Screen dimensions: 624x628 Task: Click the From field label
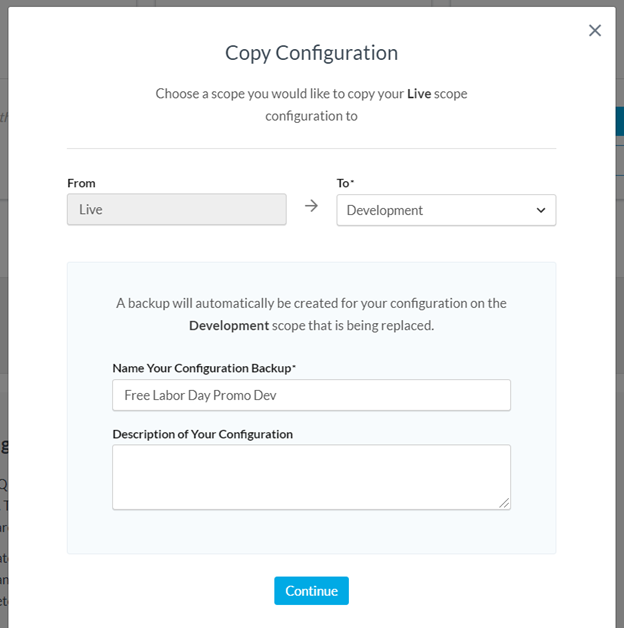(x=81, y=183)
